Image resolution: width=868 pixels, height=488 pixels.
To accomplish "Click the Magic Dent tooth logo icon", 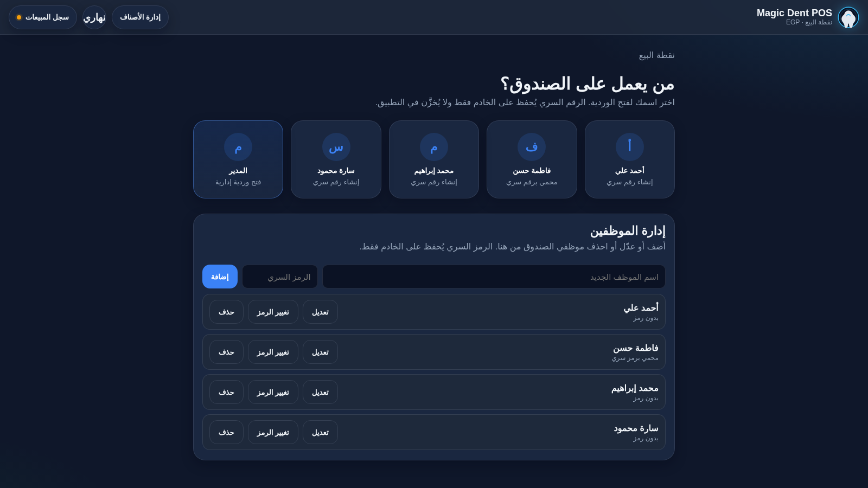I will [848, 17].
